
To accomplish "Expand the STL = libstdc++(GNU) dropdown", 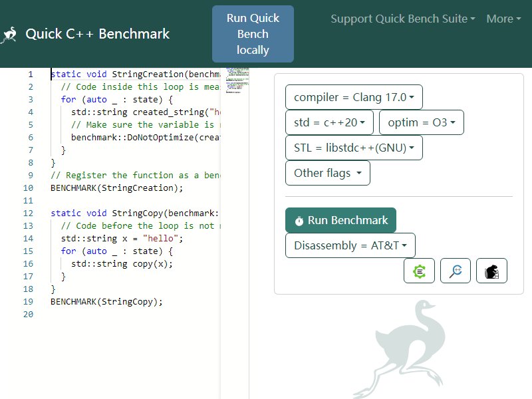I will (354, 148).
